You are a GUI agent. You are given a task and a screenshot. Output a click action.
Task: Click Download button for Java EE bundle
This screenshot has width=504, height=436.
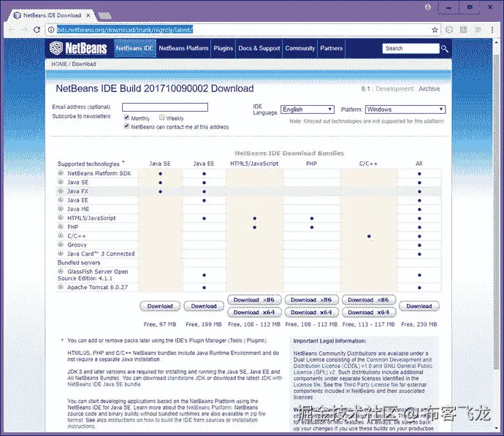(204, 306)
